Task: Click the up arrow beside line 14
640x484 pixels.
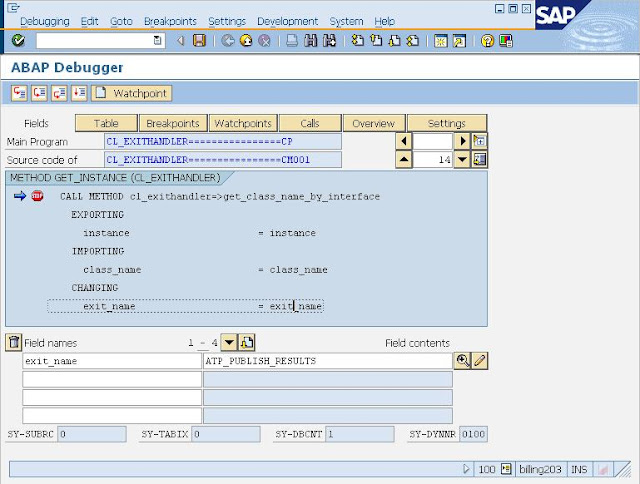Action: 404,160
